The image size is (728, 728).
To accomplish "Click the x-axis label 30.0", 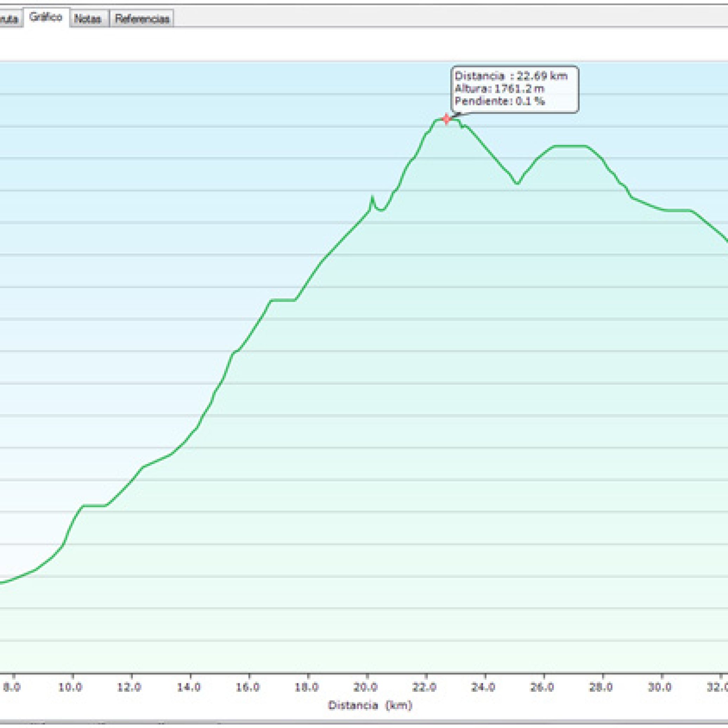I will 660,687.
